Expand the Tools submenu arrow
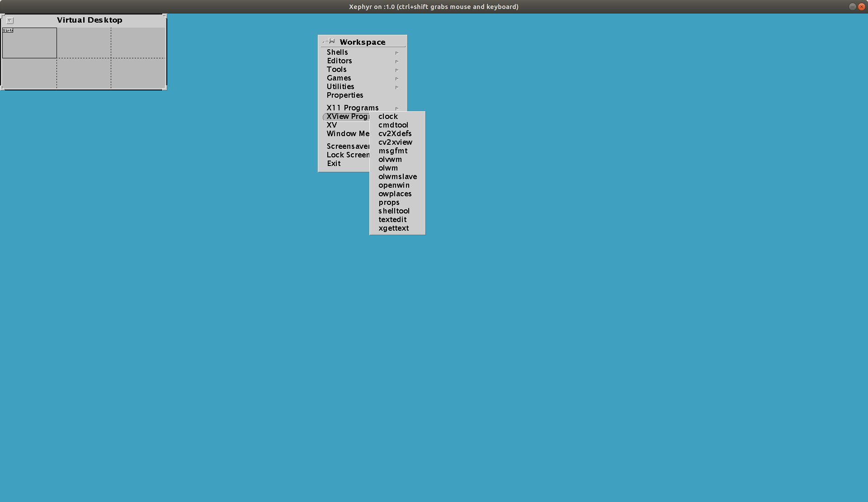The height and width of the screenshot is (502, 868). pos(396,70)
